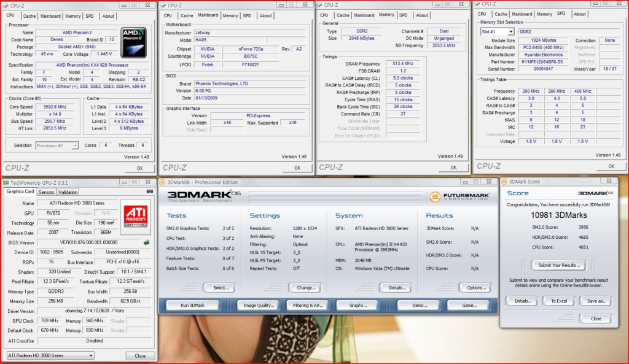The width and height of the screenshot is (629, 364).
Task: Click the ATI Radeon logo in GPU-Z
Action: (x=136, y=217)
